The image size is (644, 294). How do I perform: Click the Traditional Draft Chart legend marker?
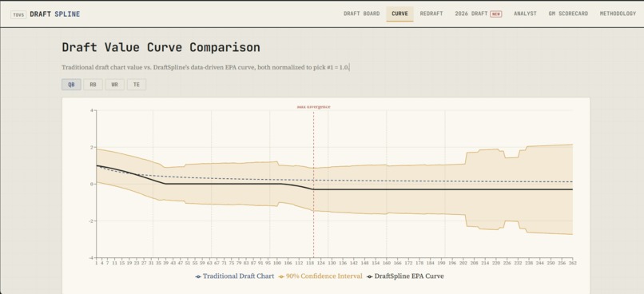[x=198, y=276]
